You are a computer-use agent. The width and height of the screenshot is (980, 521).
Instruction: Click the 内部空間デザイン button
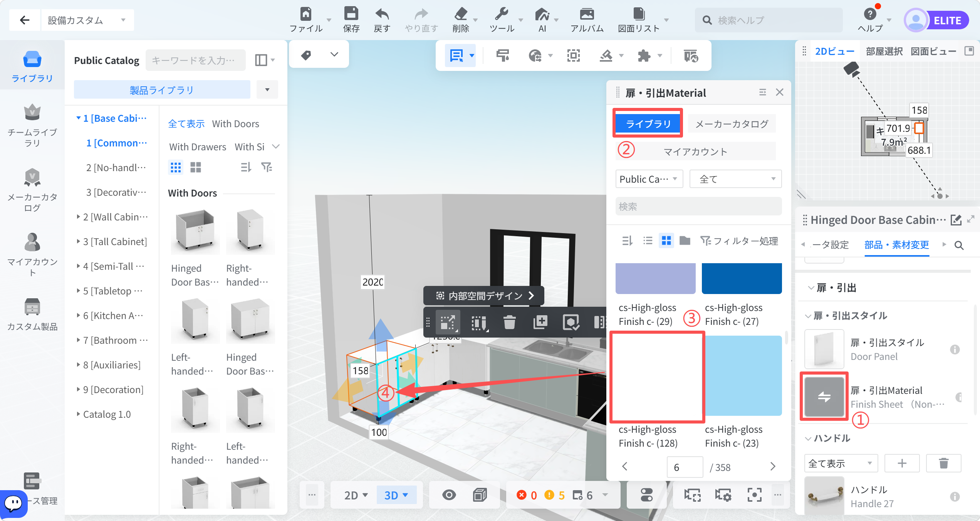(484, 296)
